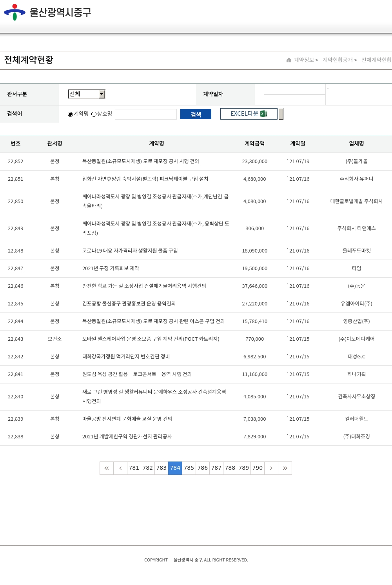The image size is (392, 585).
Task: Go to next page arrow
Action: tap(271, 468)
